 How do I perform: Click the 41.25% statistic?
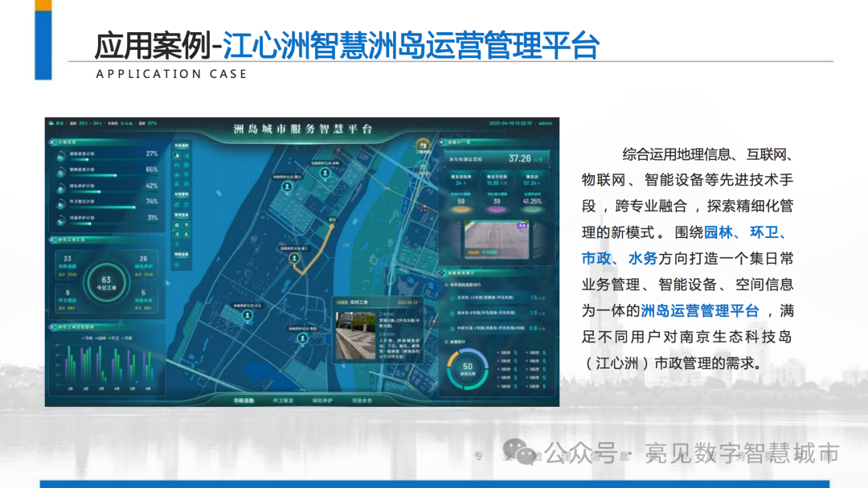pos(532,202)
